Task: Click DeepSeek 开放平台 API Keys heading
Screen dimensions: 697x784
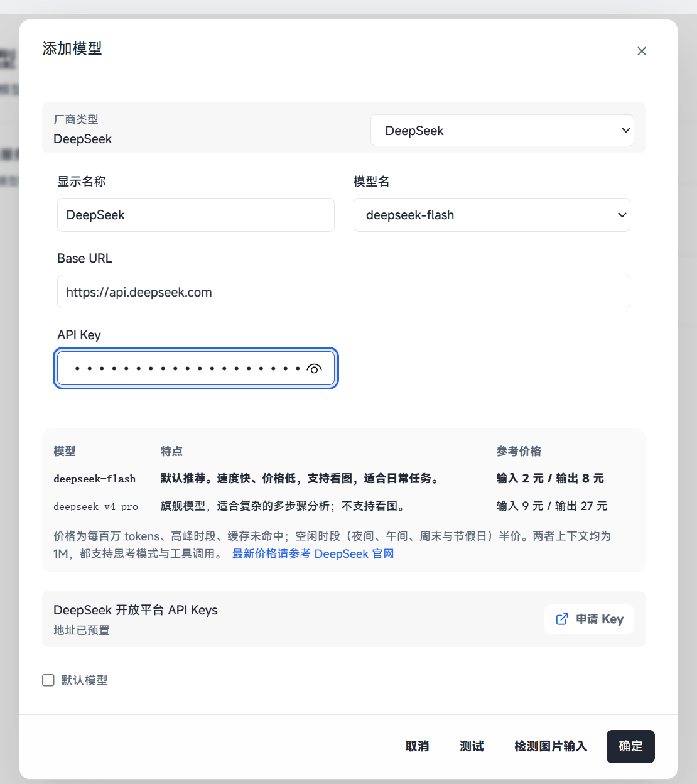Action: point(136,610)
